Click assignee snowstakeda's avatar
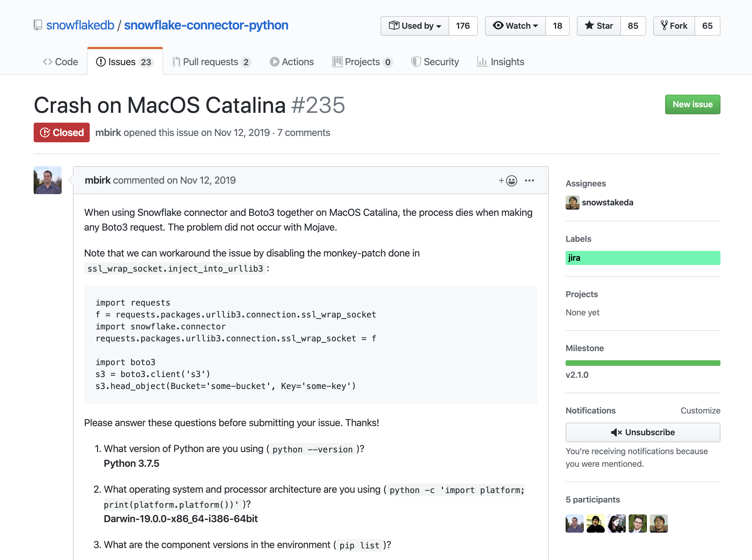This screenshot has height=560, width=752. [x=572, y=203]
